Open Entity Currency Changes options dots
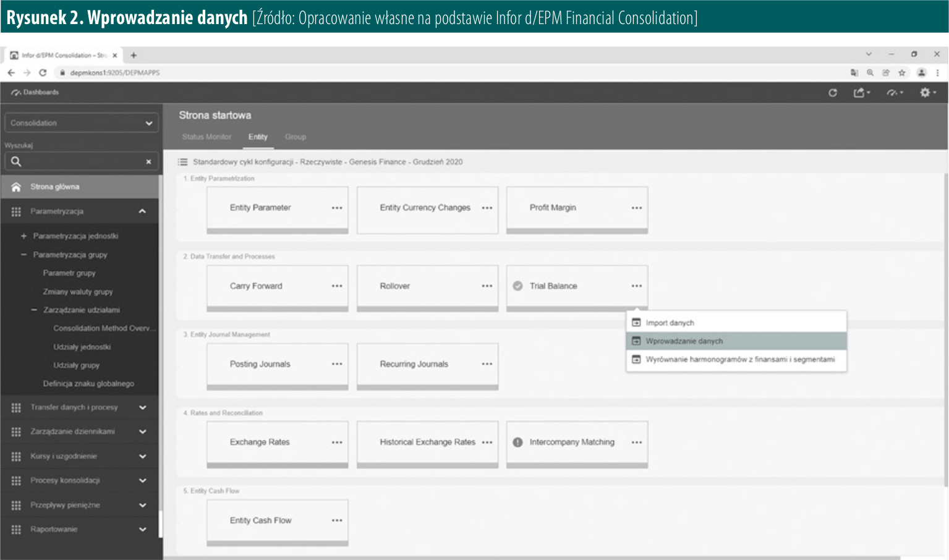The image size is (949, 560). click(487, 208)
